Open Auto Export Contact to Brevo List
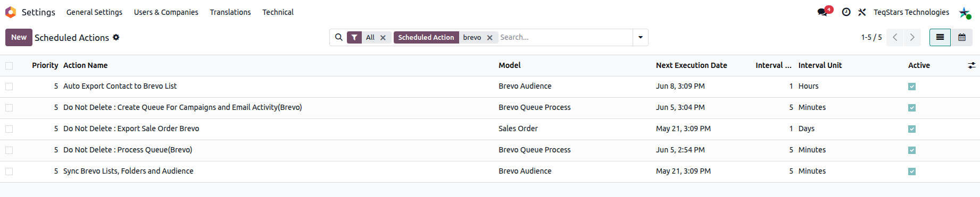 pos(120,86)
